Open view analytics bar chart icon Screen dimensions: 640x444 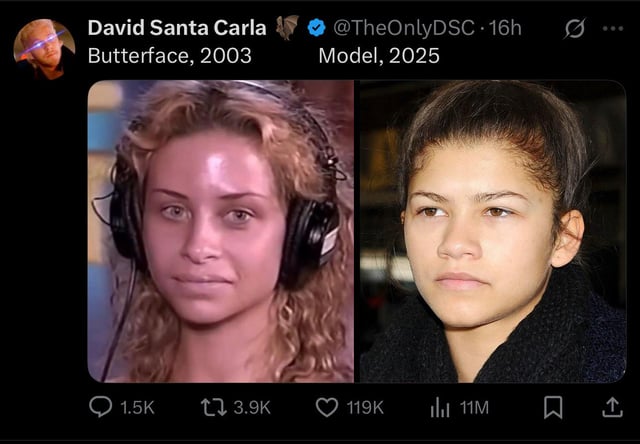click(x=440, y=408)
